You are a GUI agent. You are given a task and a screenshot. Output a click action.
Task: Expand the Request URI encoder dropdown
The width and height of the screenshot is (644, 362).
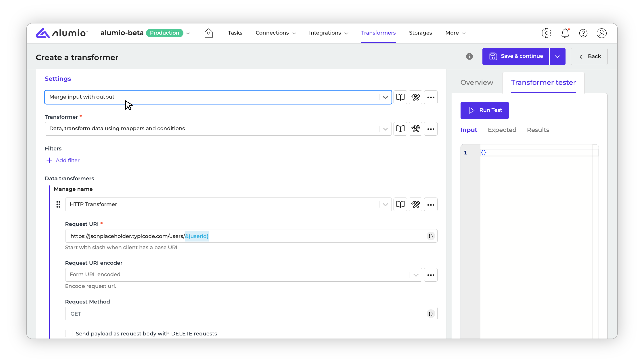tap(416, 275)
